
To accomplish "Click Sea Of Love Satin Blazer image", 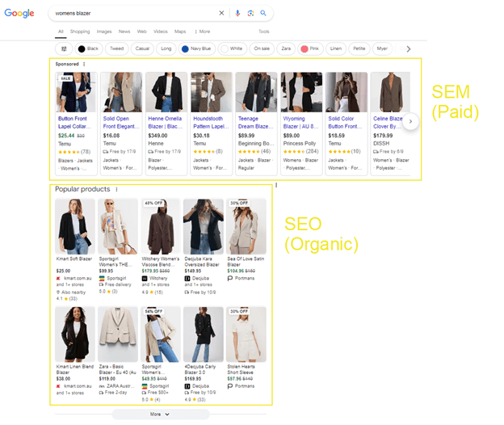I will point(246,227).
